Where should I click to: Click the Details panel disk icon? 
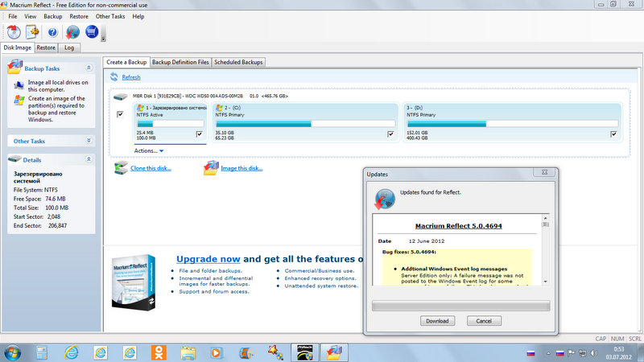(x=14, y=158)
